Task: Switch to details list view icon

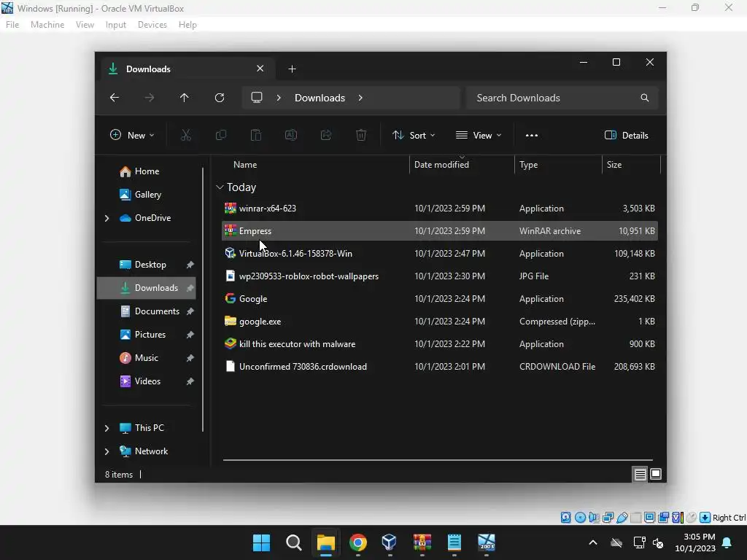Action: [640, 474]
